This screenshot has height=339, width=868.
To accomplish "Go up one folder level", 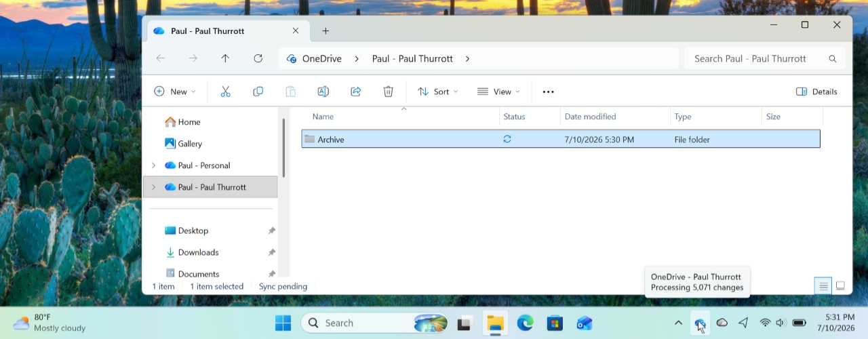I will pos(225,58).
